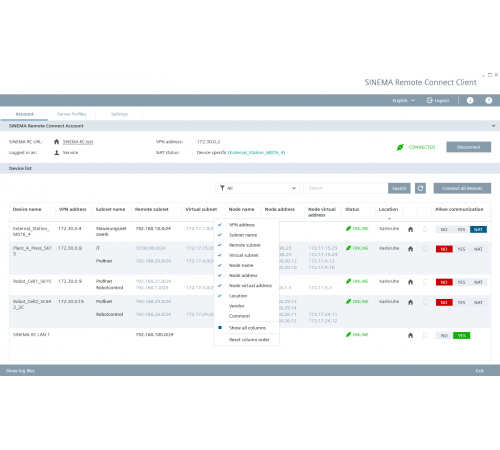
Task: Click Show log files in footer
Action: [x=20, y=371]
